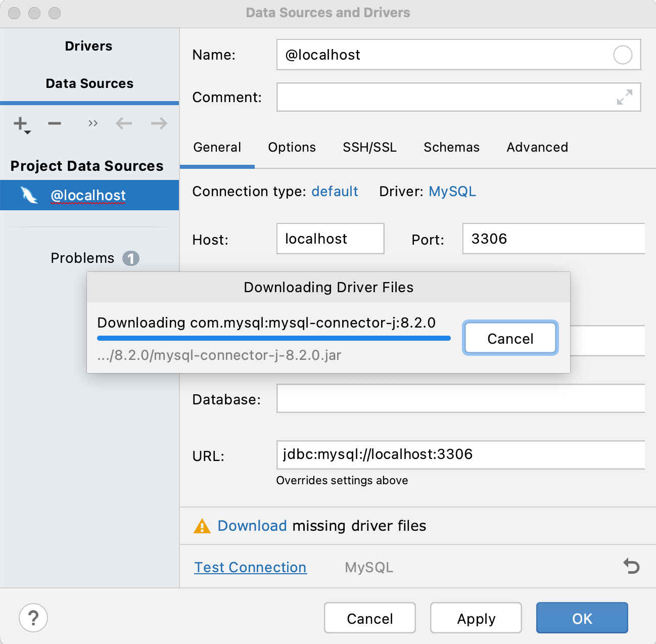
Task: Remove the selected data source with the minus icon
Action: 55,123
